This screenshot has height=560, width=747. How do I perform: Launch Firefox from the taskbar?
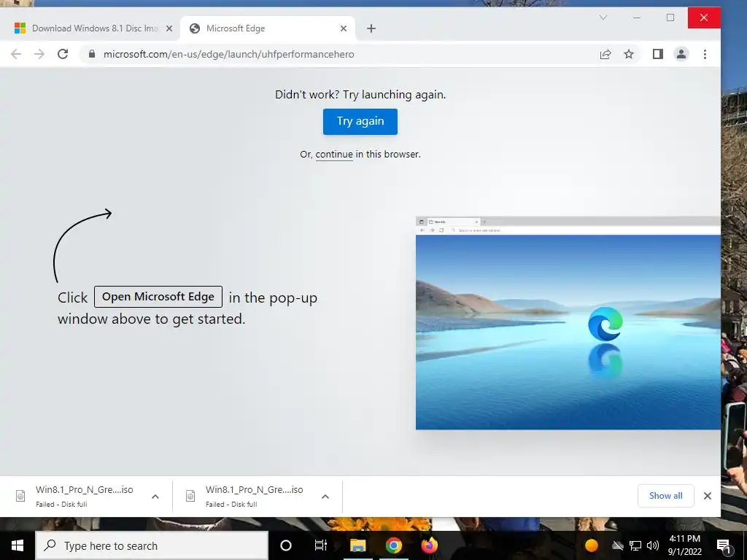429,545
